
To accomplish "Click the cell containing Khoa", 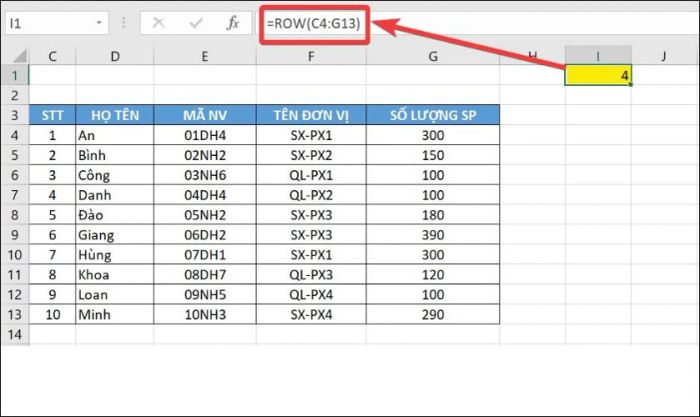I will coord(115,275).
